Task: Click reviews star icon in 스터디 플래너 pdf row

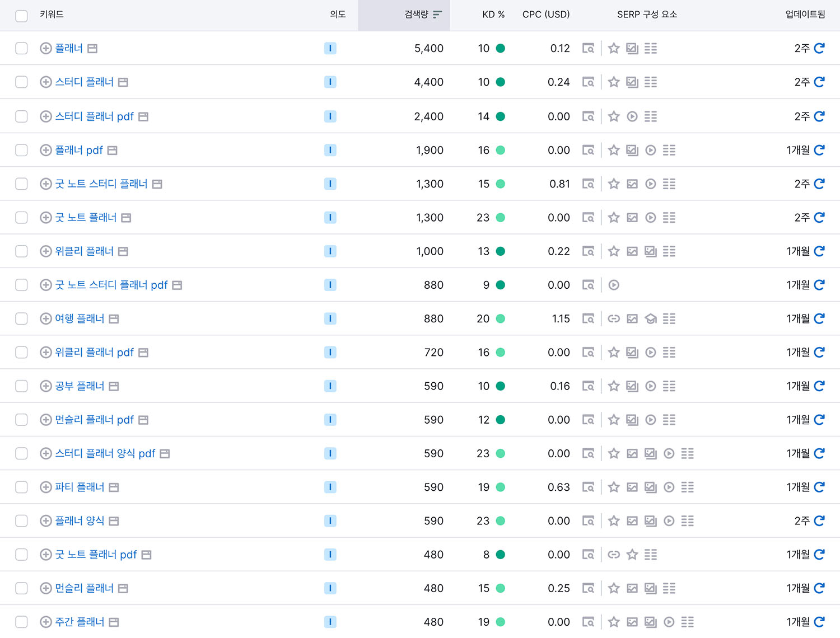Action: coord(614,116)
